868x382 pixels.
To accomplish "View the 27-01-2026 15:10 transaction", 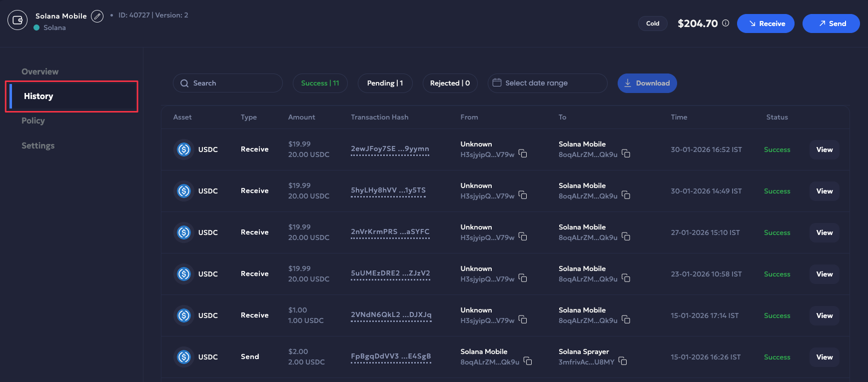I will pos(825,232).
